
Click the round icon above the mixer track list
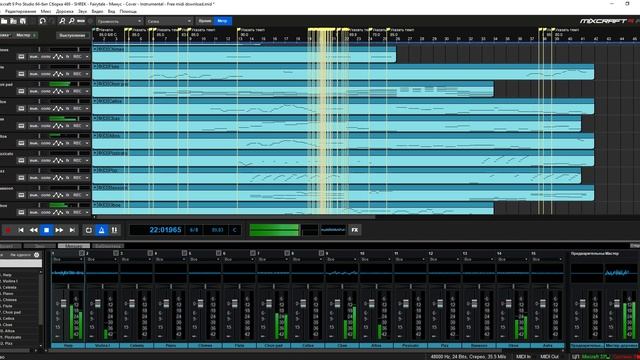(x=36, y=255)
